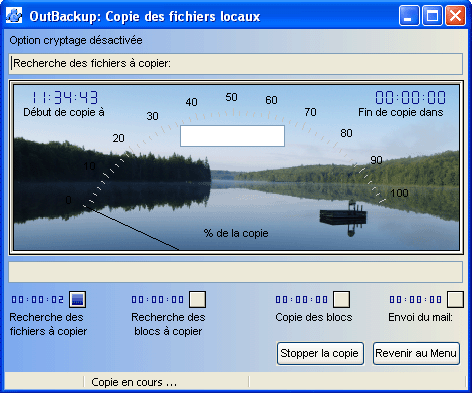Screen dimensions: 472x393
Task: Click the 00:00:02 file search timer
Action: [38, 300]
